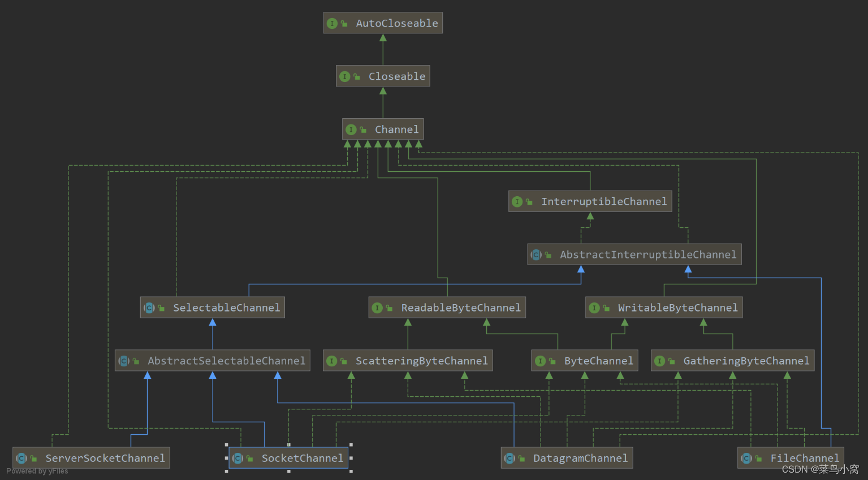Click the public lock icon on WritableByteChannel
This screenshot has width=868, height=480.
pyautogui.click(x=606, y=308)
